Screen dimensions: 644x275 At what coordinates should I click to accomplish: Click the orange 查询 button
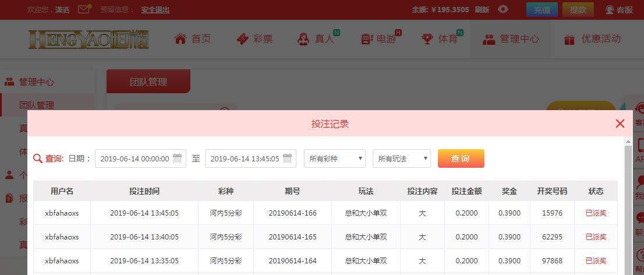pyautogui.click(x=461, y=158)
